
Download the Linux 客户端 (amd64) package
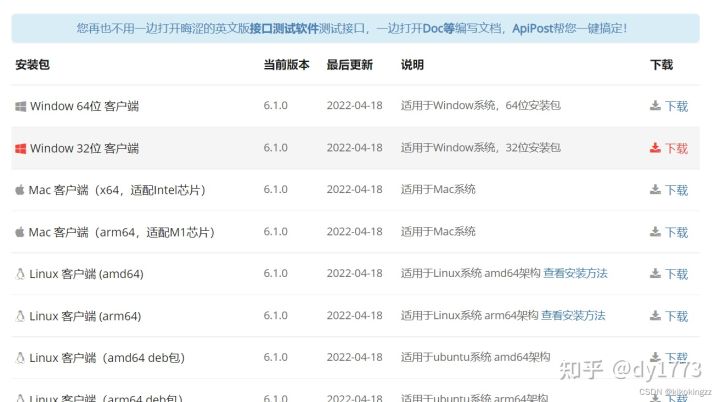tap(676, 274)
